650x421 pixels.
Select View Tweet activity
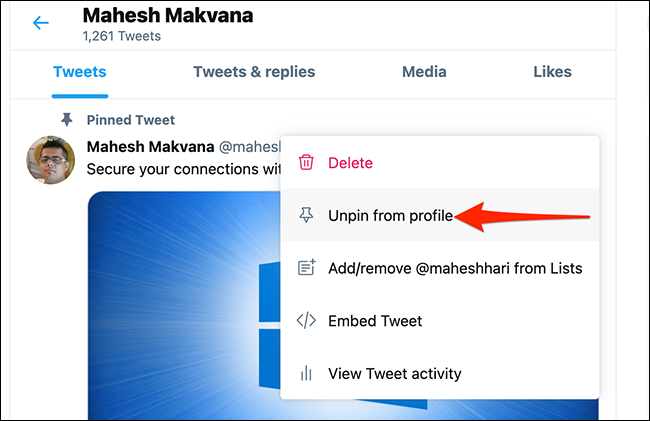pos(395,374)
